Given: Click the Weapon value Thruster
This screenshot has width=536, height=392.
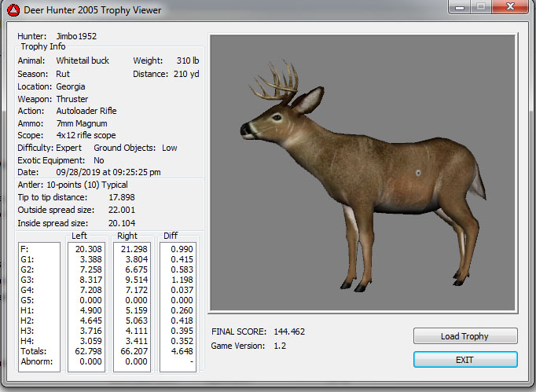Looking at the screenshot, I should [x=72, y=99].
